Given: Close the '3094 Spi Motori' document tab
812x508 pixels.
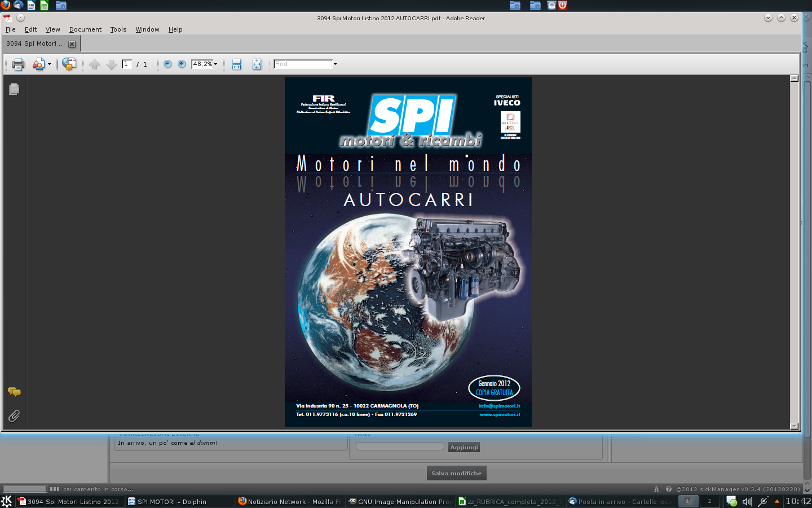Looking at the screenshot, I should [x=72, y=44].
